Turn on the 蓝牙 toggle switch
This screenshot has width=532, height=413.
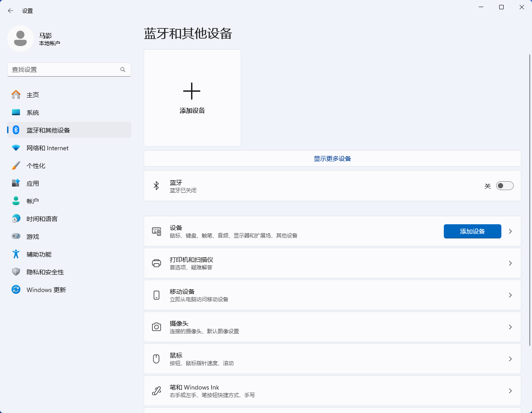click(x=505, y=186)
